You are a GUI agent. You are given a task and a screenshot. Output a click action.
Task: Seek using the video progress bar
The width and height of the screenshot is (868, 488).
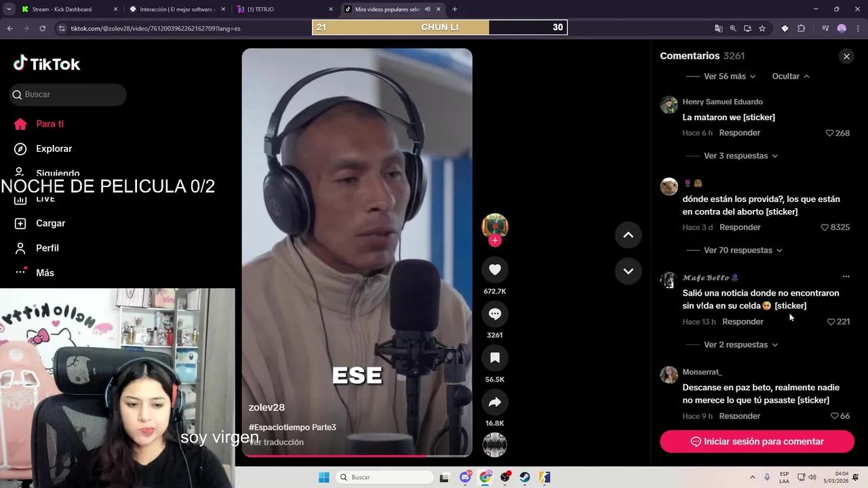click(x=357, y=455)
